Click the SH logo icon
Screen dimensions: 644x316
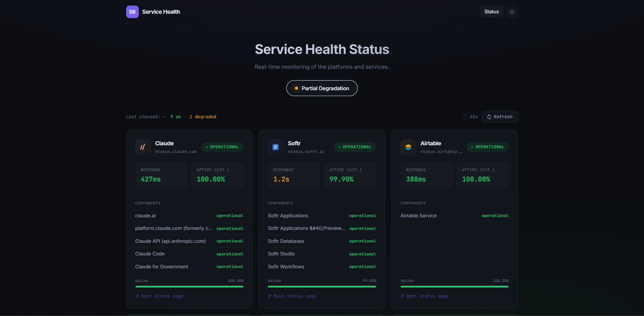[x=132, y=12]
